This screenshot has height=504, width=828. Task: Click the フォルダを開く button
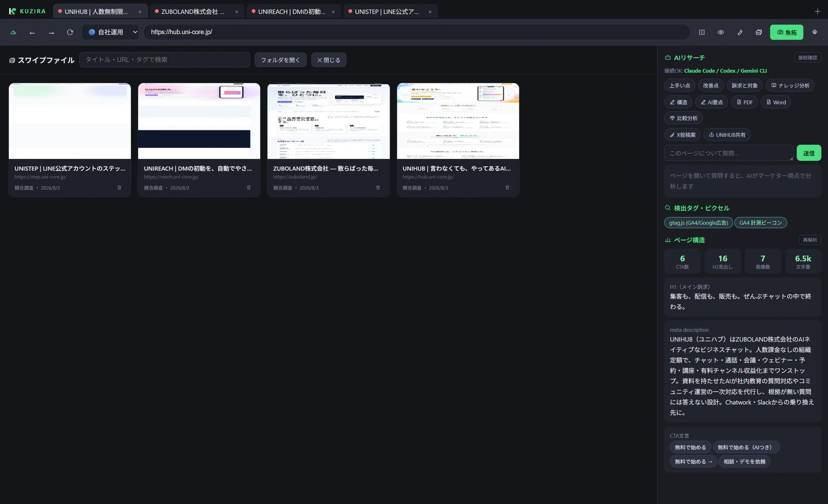tap(280, 60)
